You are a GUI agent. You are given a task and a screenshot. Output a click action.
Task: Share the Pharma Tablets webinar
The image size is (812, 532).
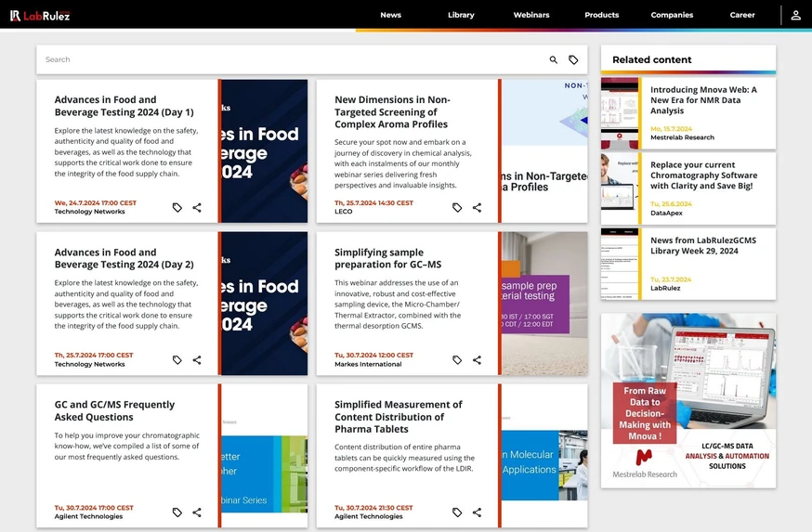477,513
